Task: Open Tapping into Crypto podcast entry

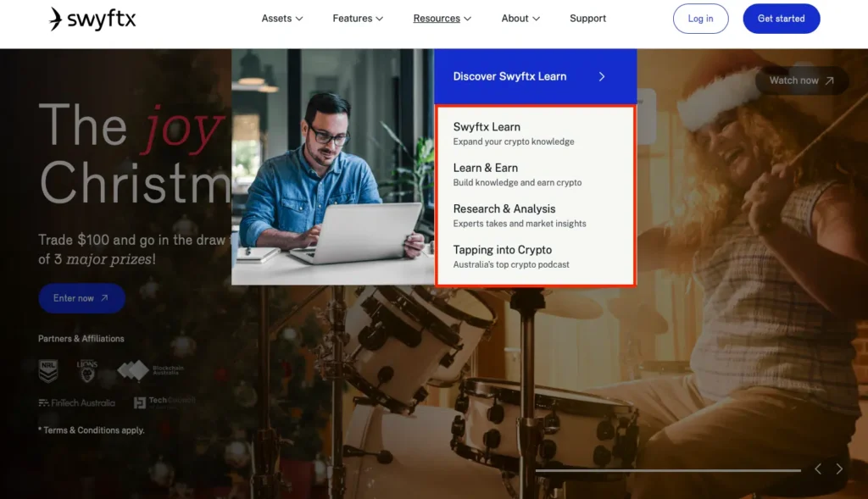Action: [511, 256]
